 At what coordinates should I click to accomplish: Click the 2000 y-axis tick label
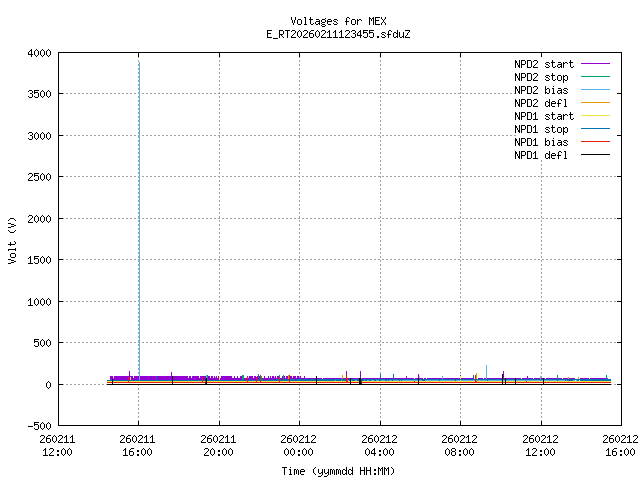(39, 218)
